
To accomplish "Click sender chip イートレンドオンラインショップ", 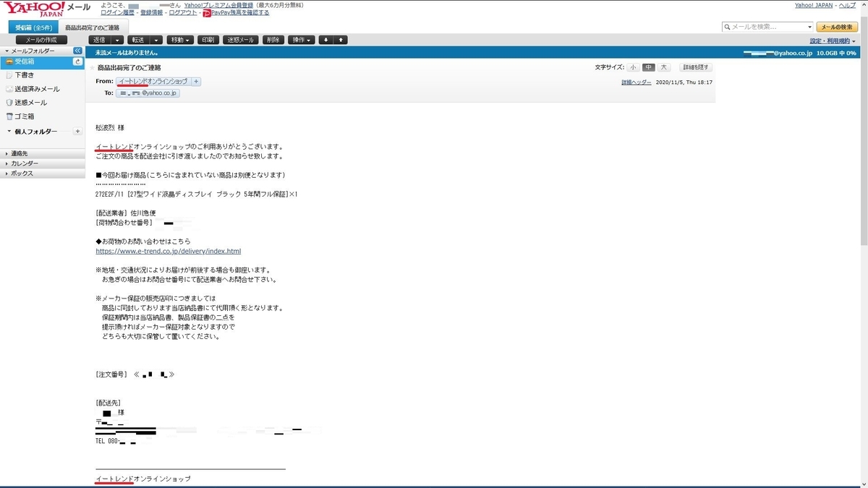I will click(x=153, y=82).
